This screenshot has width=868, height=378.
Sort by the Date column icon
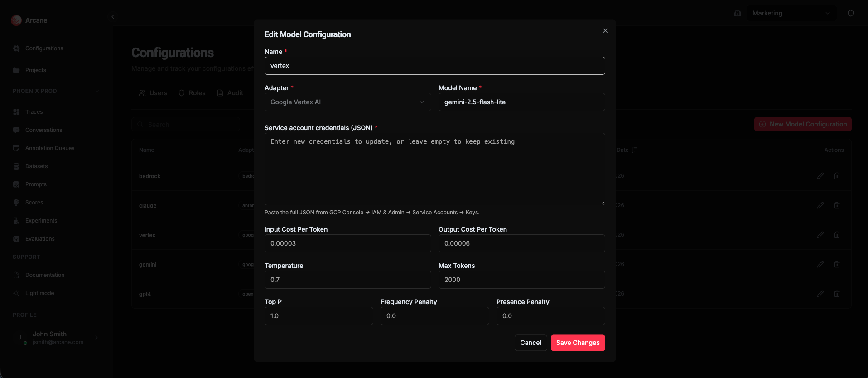coord(634,150)
